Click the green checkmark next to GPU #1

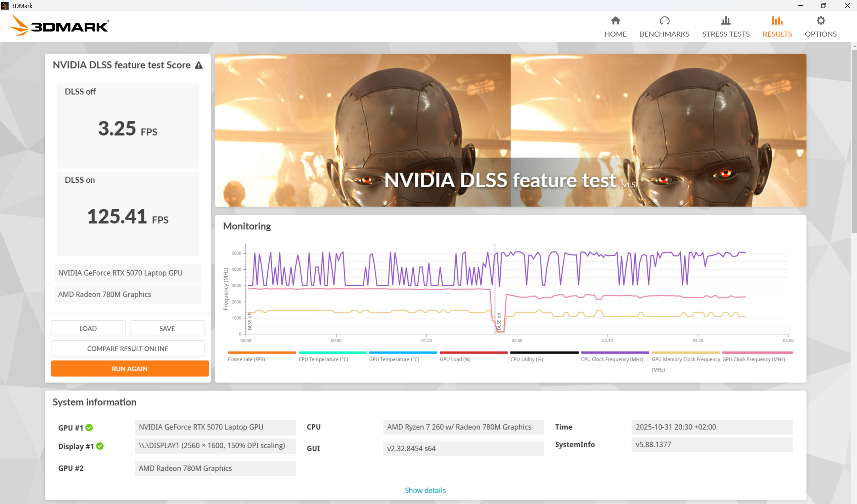89,427
